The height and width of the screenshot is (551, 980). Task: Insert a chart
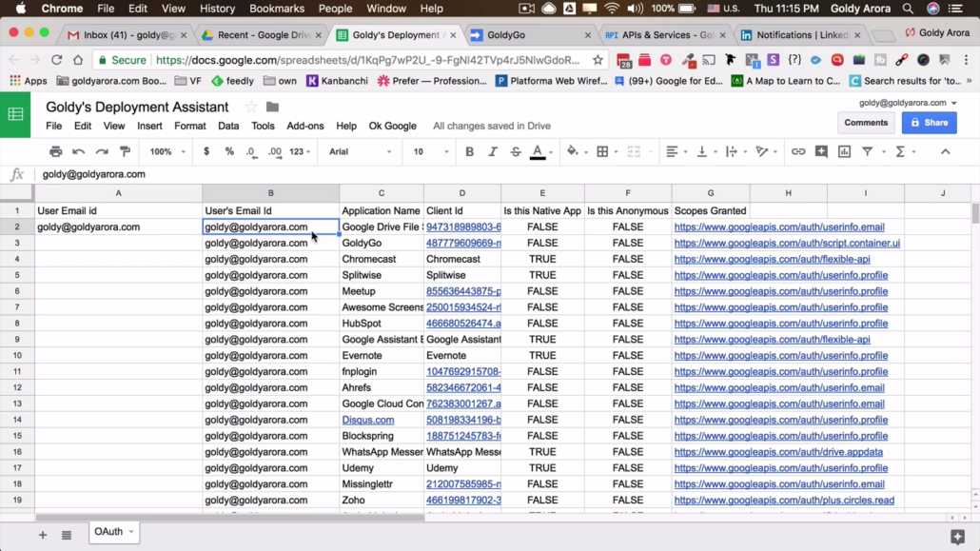(x=844, y=151)
